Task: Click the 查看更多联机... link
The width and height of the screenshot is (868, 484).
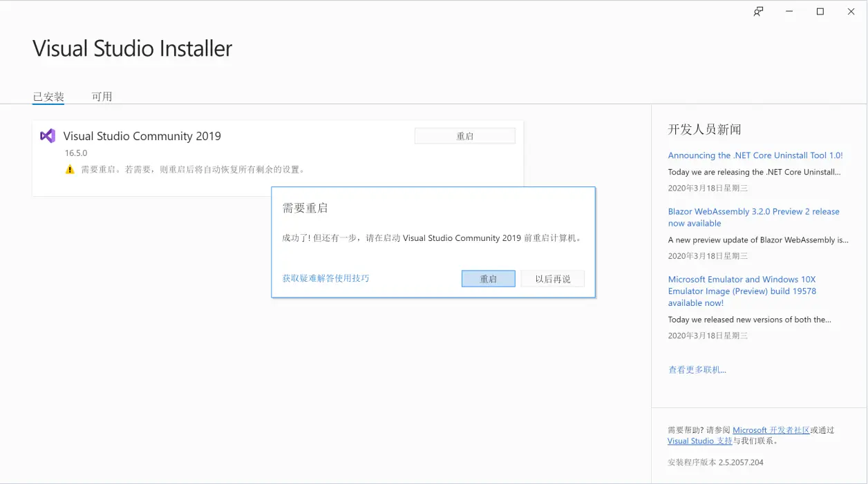Action: (x=697, y=370)
